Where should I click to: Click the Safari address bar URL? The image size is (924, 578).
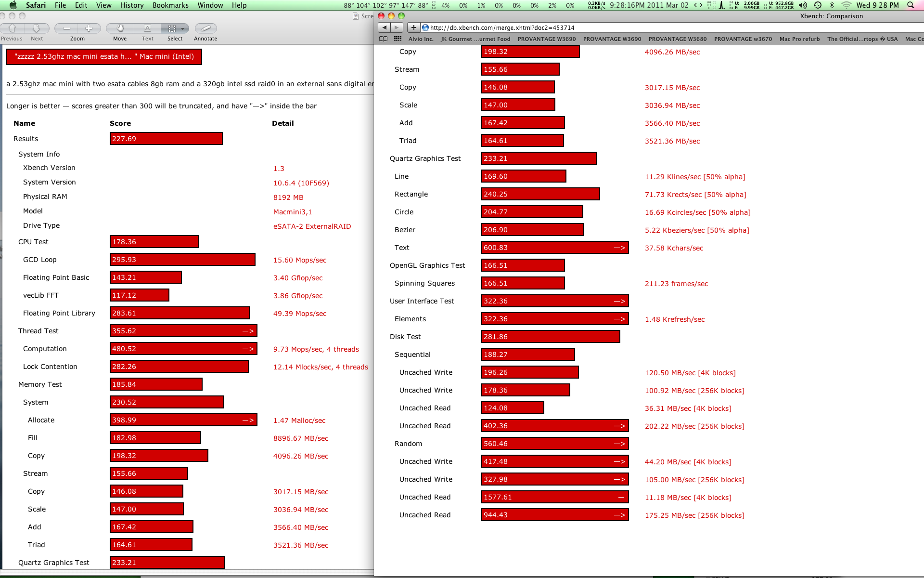502,28
